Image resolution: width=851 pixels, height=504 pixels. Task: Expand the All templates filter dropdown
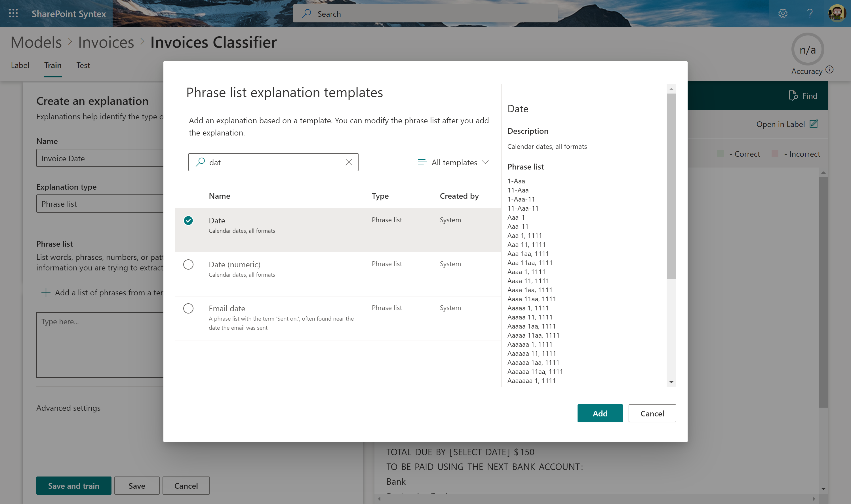(x=453, y=162)
